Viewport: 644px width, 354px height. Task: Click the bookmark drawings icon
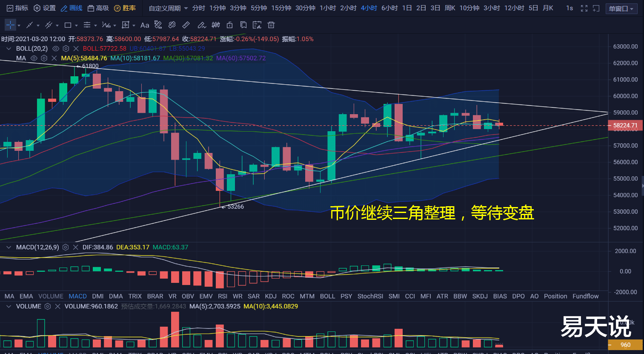(x=243, y=25)
